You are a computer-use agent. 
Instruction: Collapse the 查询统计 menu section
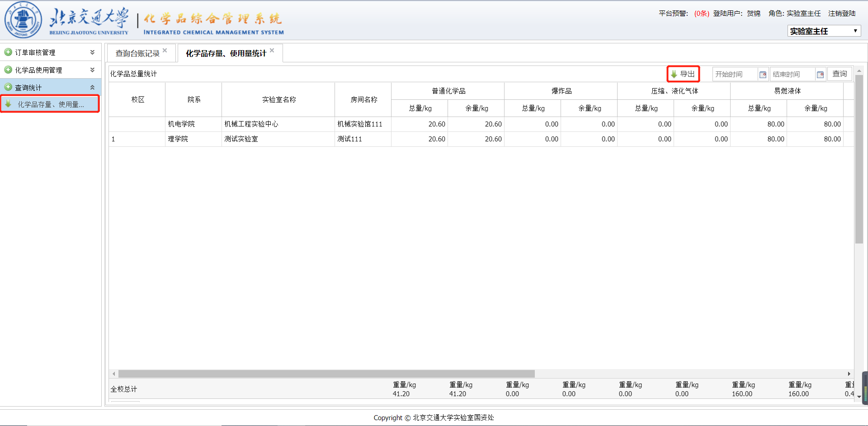(92, 88)
